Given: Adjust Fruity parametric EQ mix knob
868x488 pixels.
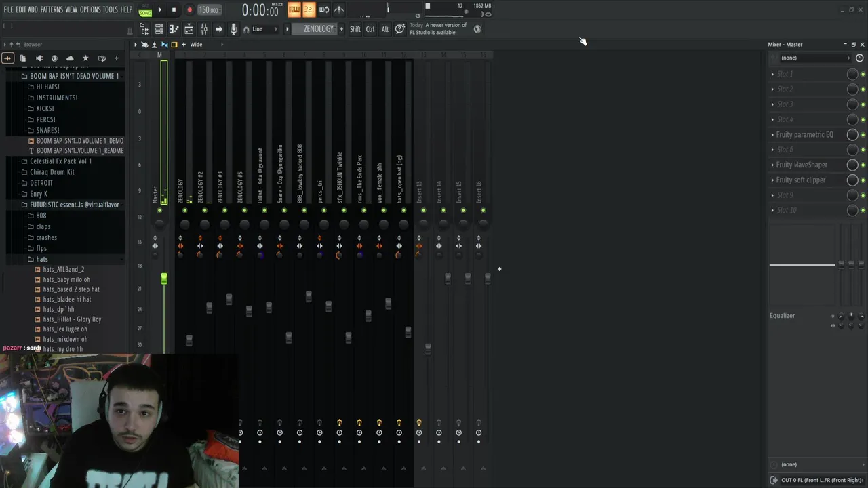Looking at the screenshot, I should click(852, 134).
